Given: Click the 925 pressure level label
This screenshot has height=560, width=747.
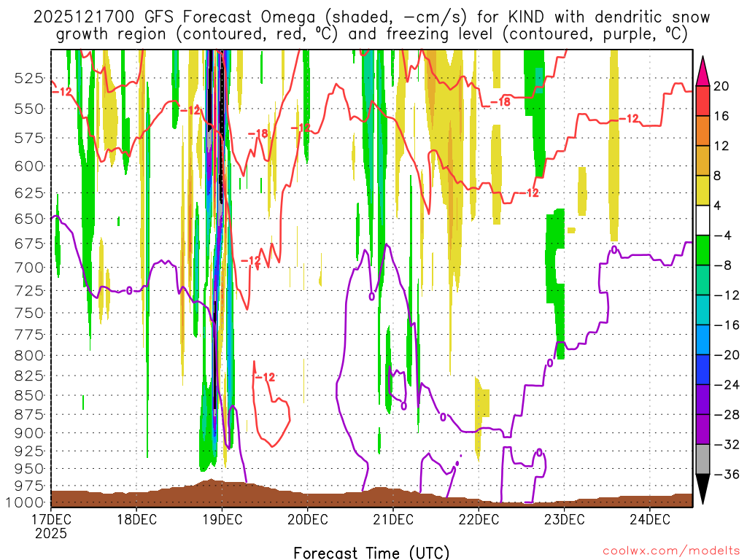Looking at the screenshot, I should click(28, 451).
